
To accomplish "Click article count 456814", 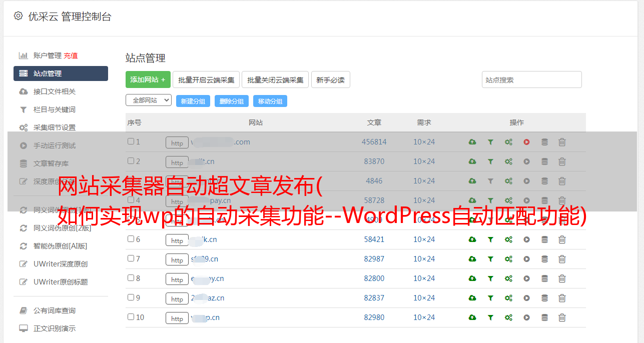I will pos(374,142).
